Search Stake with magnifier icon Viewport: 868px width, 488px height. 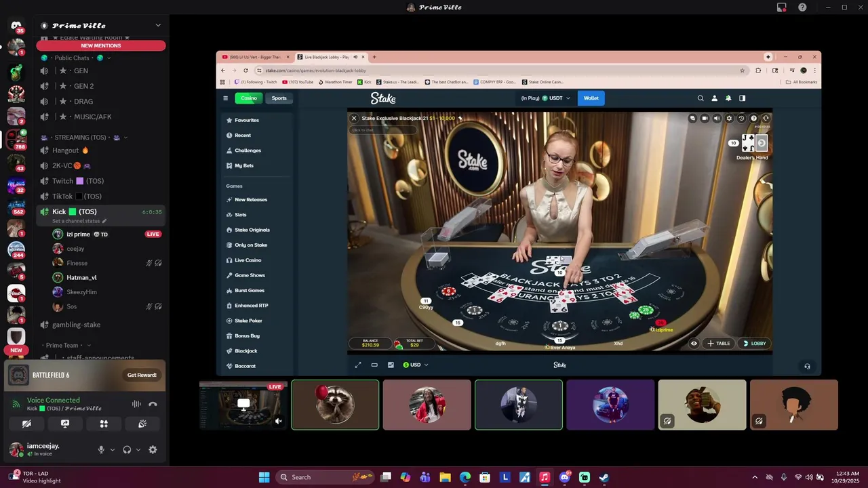701,98
